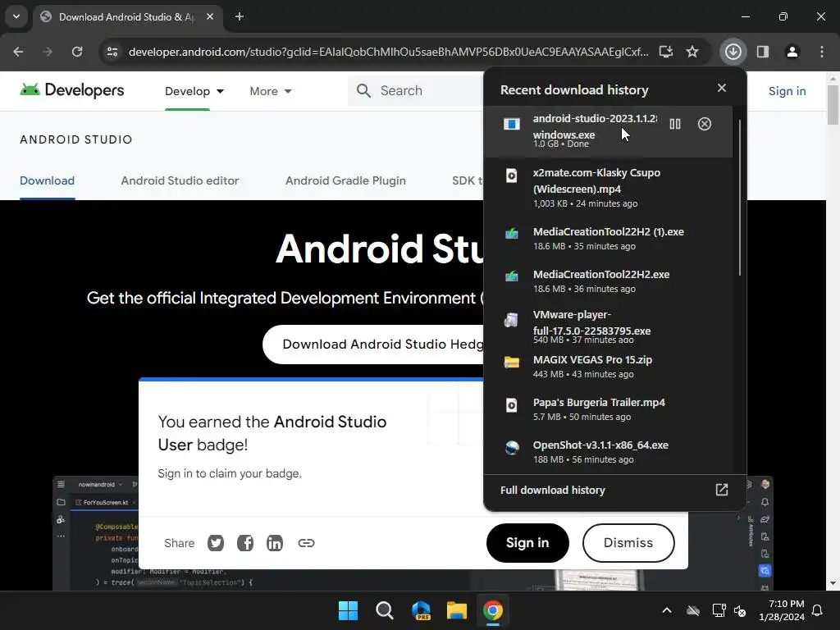Go forward in browser history
Image resolution: width=840 pixels, height=630 pixels.
(x=48, y=52)
